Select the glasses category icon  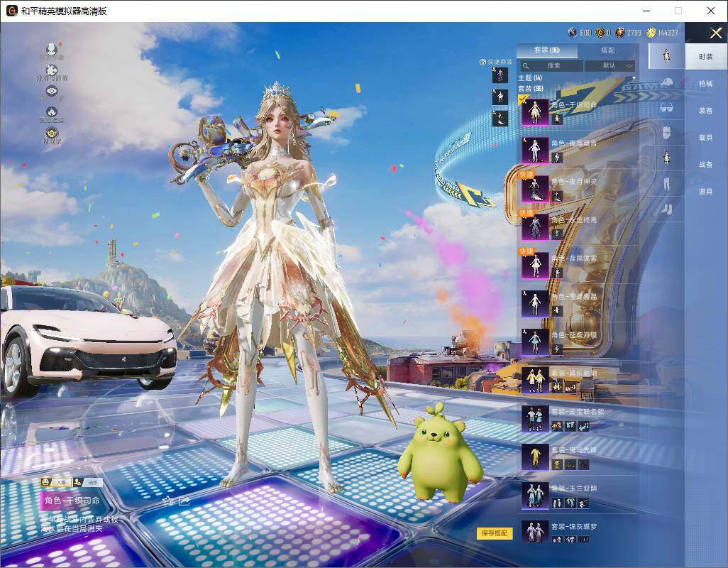click(x=667, y=108)
